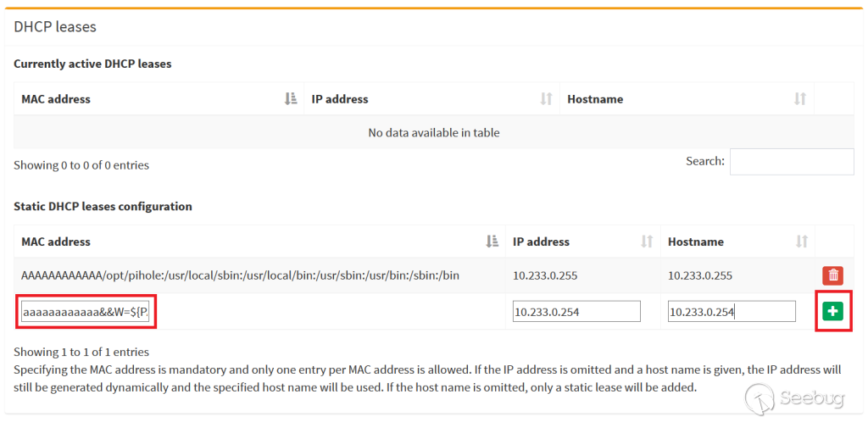Sort active leases by MAC address

point(159,99)
